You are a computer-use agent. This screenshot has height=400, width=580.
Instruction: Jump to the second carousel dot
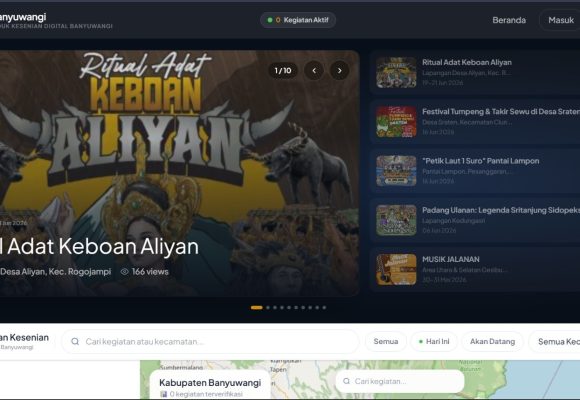click(x=268, y=307)
